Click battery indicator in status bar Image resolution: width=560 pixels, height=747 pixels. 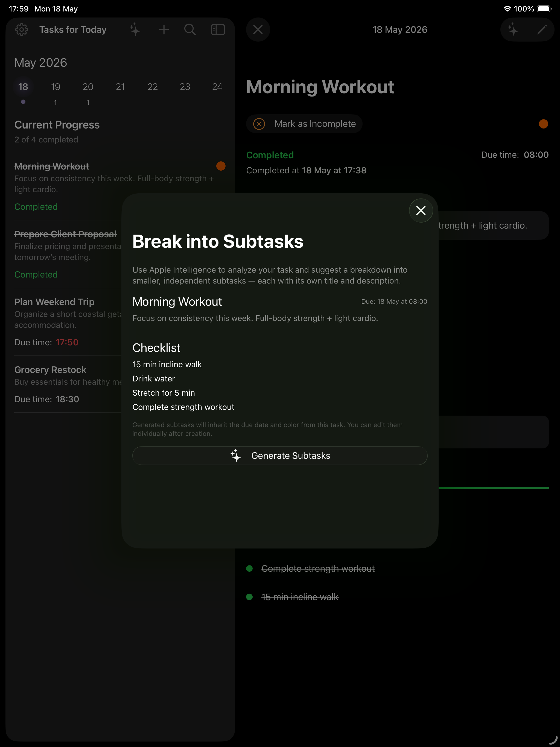click(x=544, y=9)
